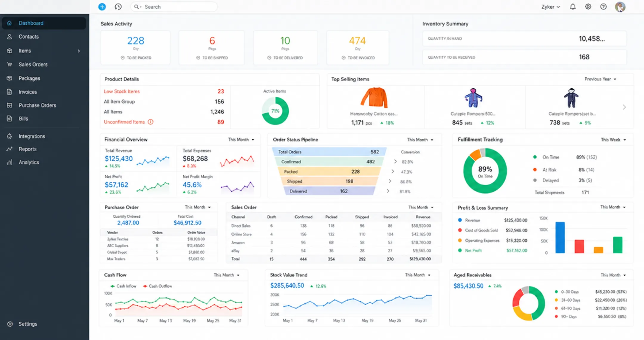Open the recent activity history icon
644x340 pixels.
tap(118, 7)
